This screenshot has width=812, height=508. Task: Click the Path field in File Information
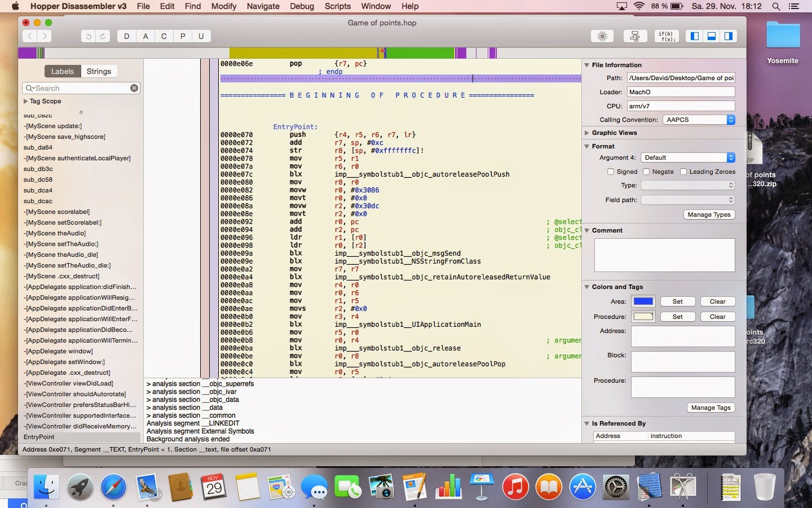(x=681, y=78)
